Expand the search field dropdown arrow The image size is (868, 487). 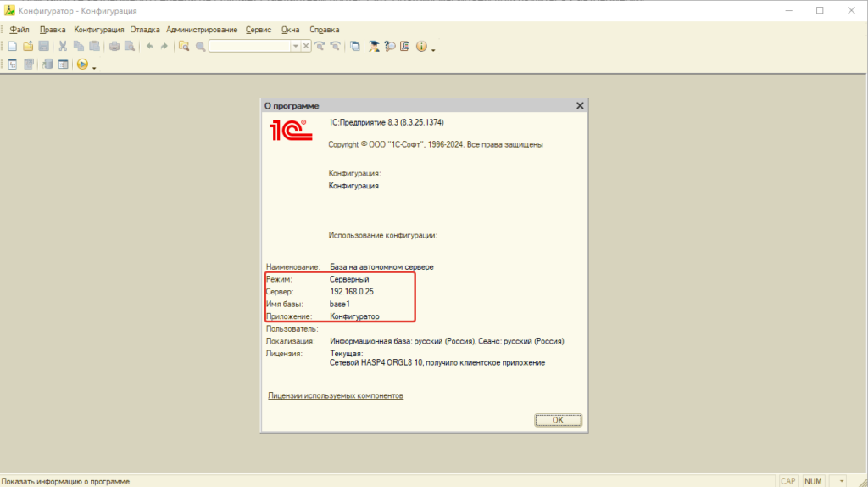pyautogui.click(x=296, y=47)
